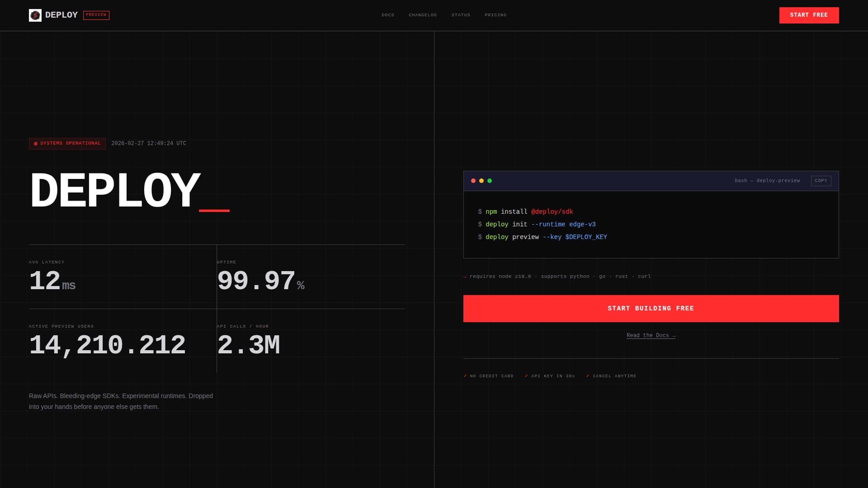Click the deploy init --runtime edge-v3 line
868x488 pixels.
click(x=537, y=224)
